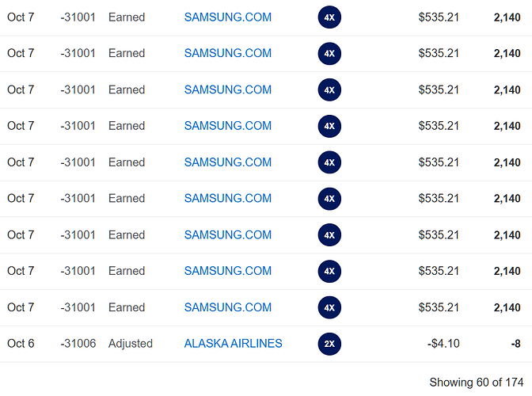The height and width of the screenshot is (396, 532).
Task: Open the second SAMSUNG.COM link from top
Action: click(x=227, y=53)
